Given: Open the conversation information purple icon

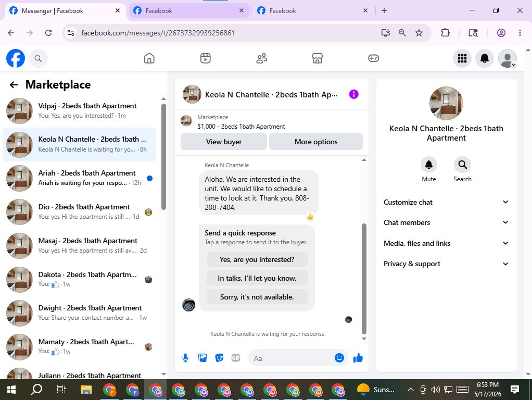Looking at the screenshot, I should click(353, 94).
